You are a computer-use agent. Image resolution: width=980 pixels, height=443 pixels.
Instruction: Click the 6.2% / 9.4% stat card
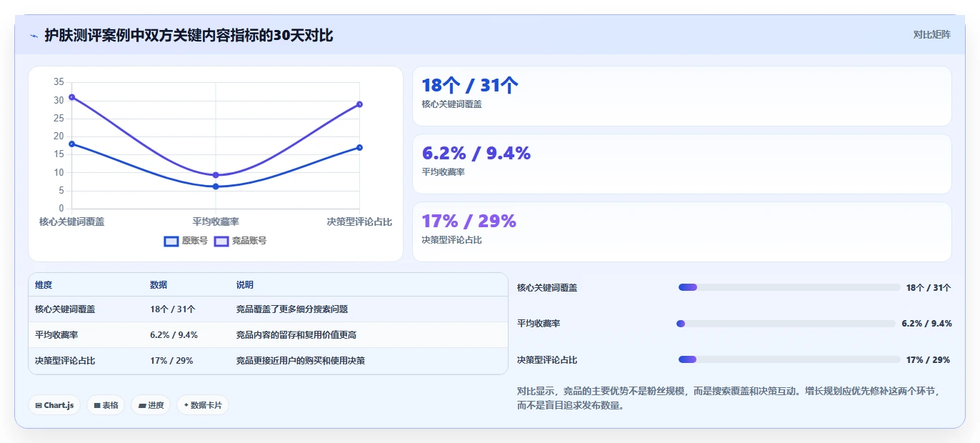point(682,164)
